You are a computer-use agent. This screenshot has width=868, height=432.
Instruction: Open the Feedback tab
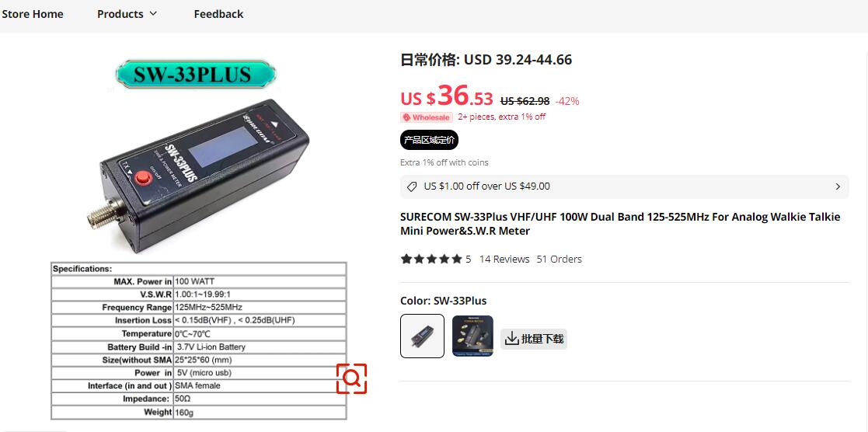pos(218,15)
